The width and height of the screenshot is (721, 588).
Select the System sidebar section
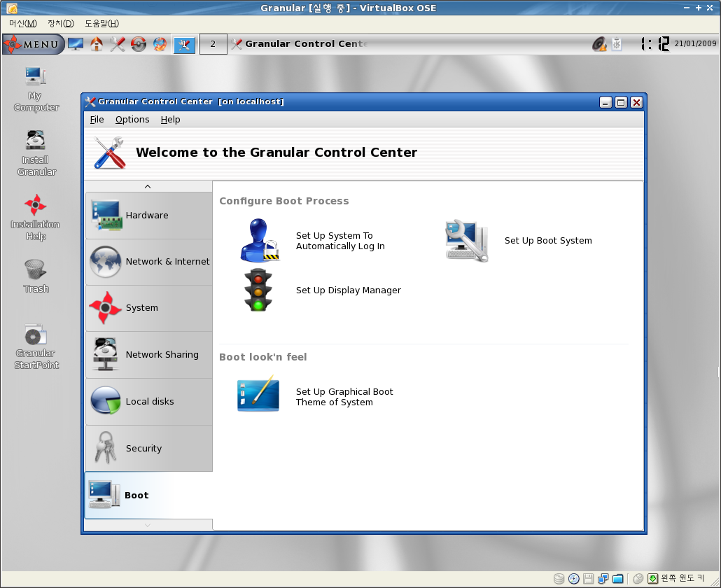coord(149,308)
